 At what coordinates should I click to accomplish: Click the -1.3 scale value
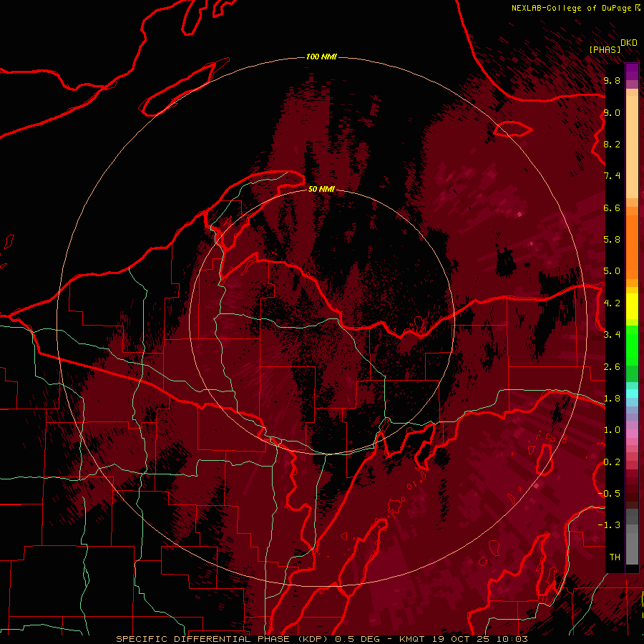(x=609, y=525)
